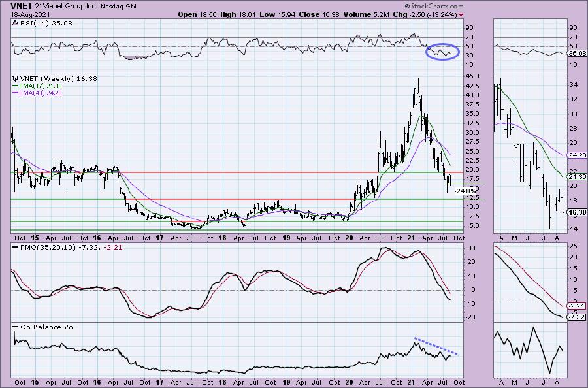This screenshot has height=388, width=588.
Task: Click the 37.5 price axis label
Action: pyautogui.click(x=472, y=105)
